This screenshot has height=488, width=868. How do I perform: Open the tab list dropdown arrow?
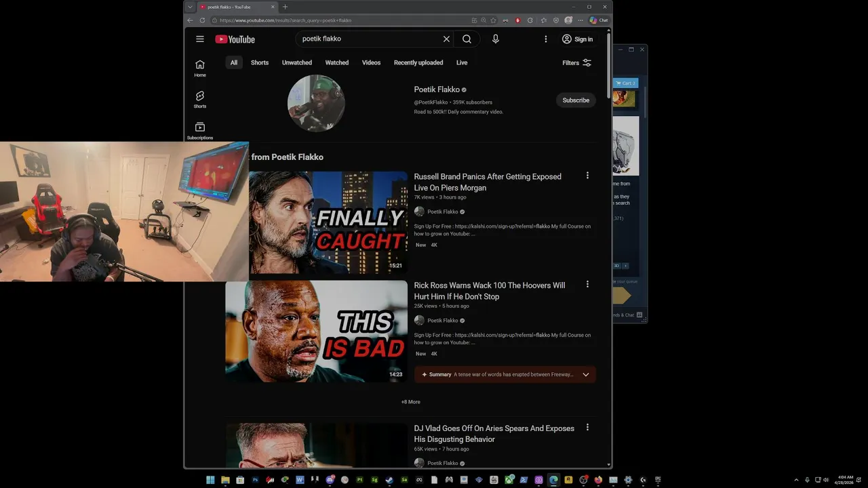pyautogui.click(x=191, y=7)
